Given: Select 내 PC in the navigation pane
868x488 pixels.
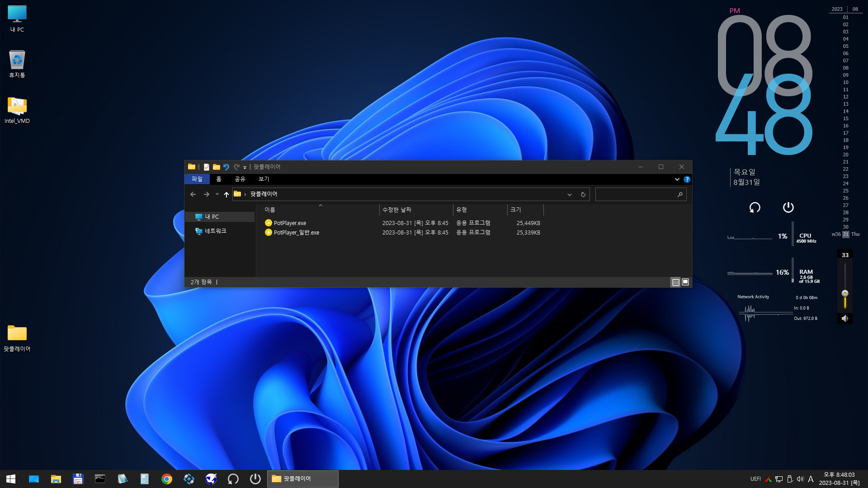Looking at the screenshot, I should click(220, 217).
